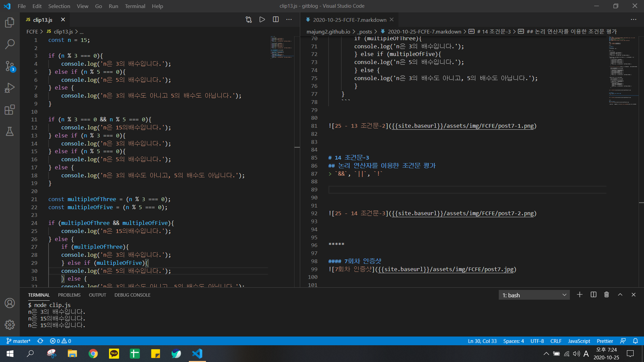Split the terminal panel
The width and height of the screenshot is (644, 362).
click(593, 295)
